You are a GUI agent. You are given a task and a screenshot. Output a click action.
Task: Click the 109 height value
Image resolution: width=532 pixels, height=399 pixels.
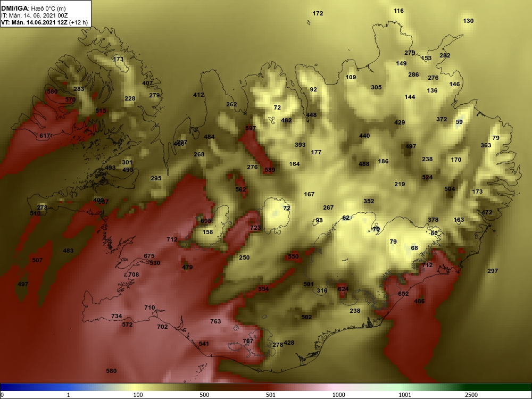(x=351, y=77)
